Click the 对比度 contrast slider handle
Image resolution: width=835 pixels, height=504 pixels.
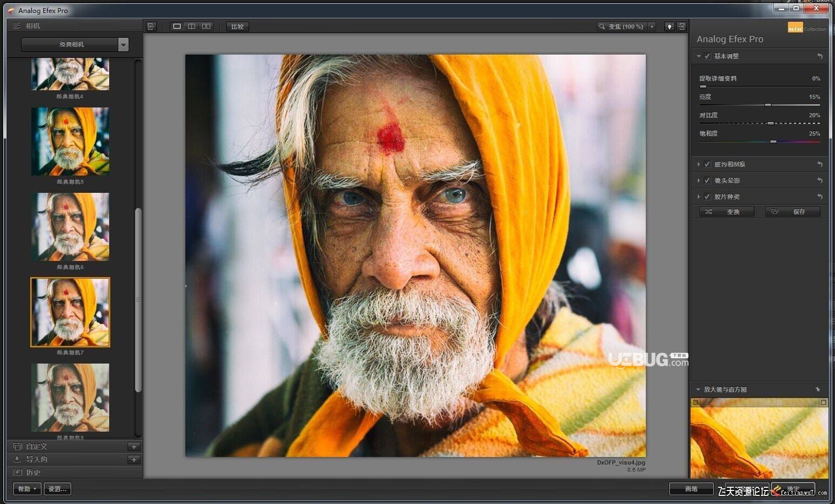(x=771, y=123)
